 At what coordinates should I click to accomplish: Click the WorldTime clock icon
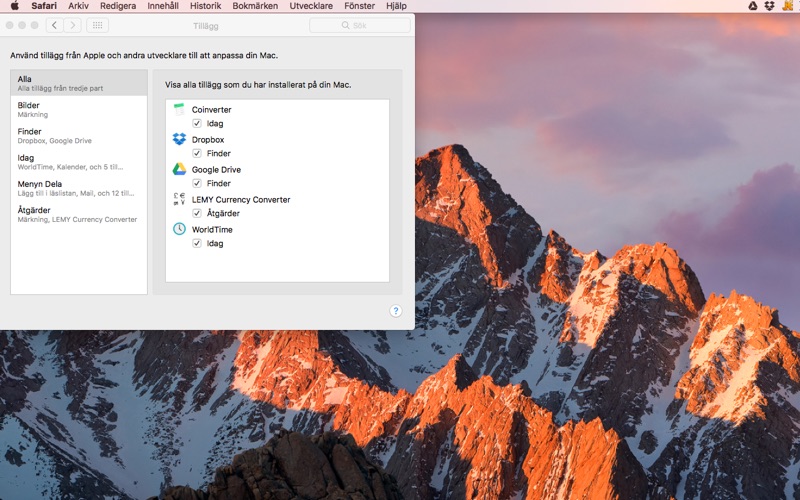[179, 229]
